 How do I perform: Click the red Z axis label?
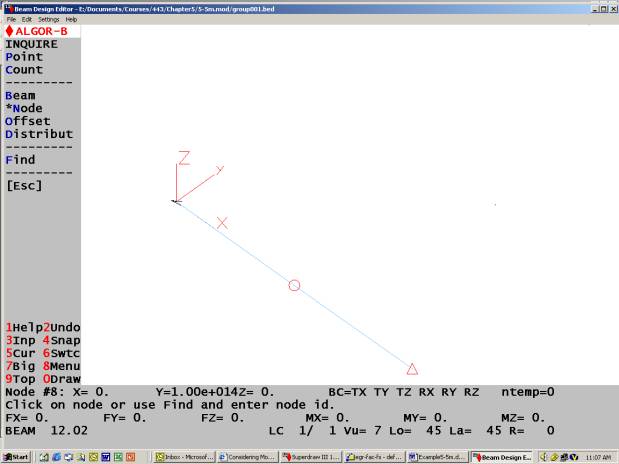(184, 158)
